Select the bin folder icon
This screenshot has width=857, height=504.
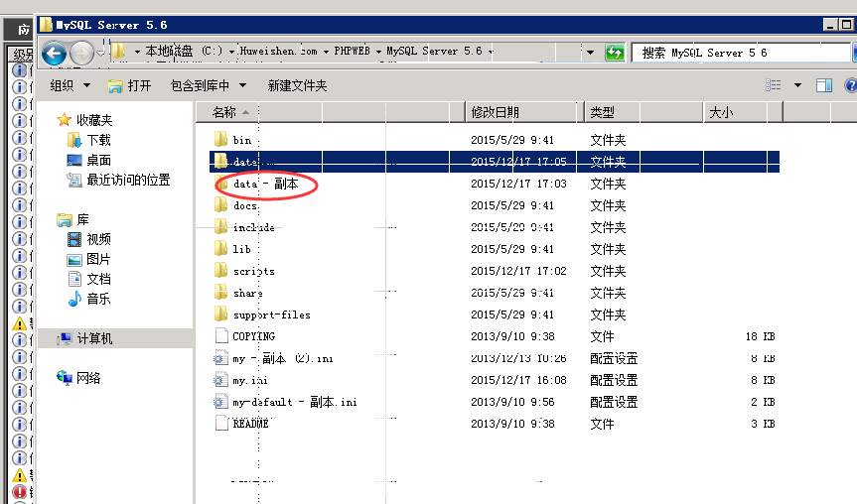220,139
